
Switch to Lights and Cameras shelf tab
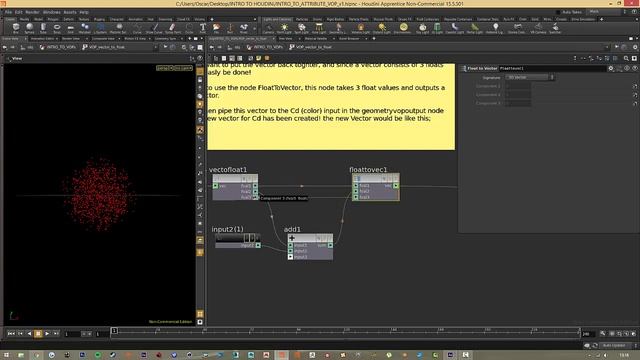(277, 19)
